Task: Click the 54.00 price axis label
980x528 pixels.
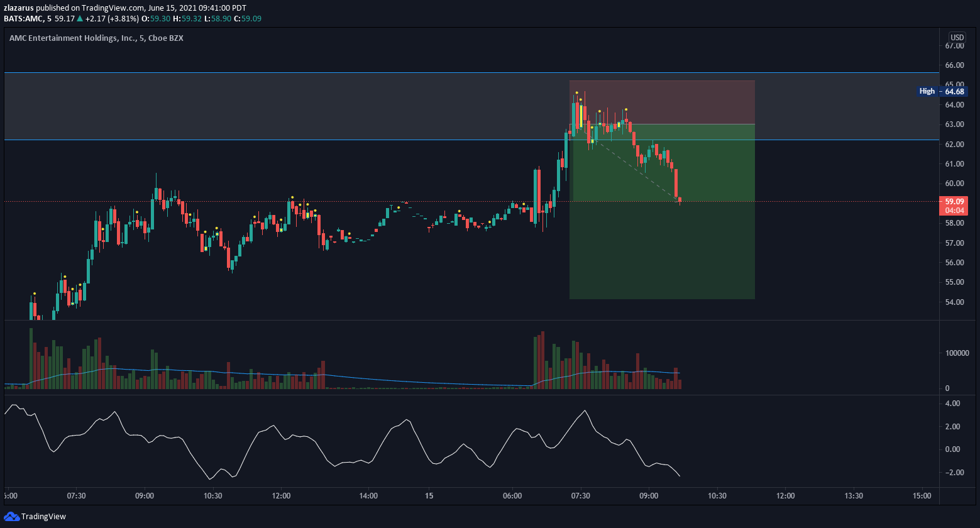Action: (954, 302)
